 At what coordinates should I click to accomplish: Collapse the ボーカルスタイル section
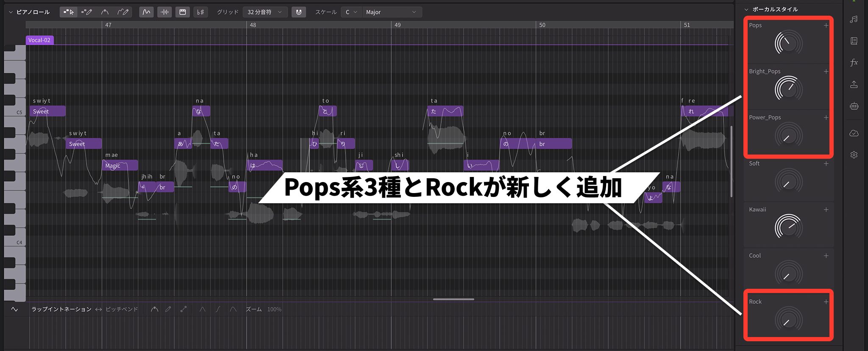click(x=746, y=9)
